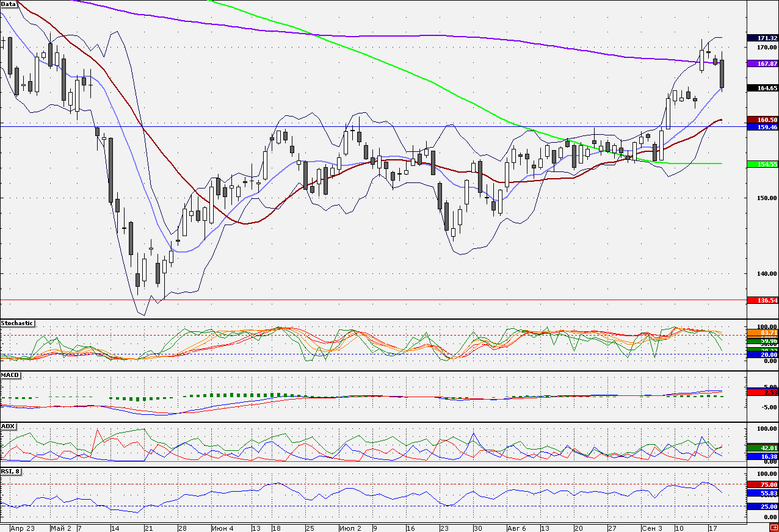The height and width of the screenshot is (532, 779).
Task: Click the blue 55.83 RSI value tag
Action: pos(763,493)
